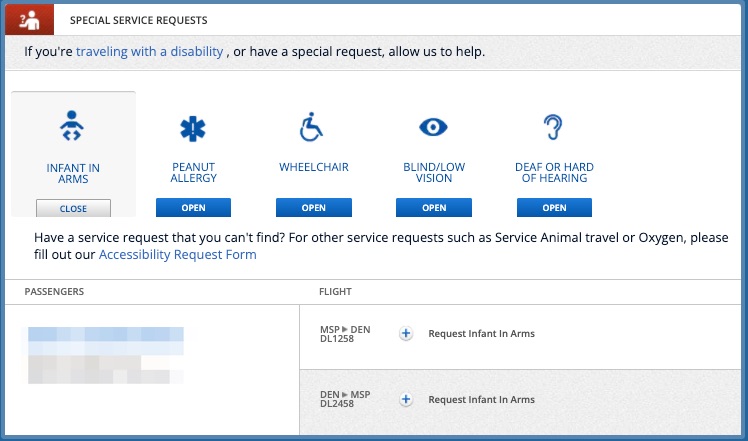This screenshot has height=441, width=748.
Task: Click "Request Infant In Arms" text for DEN to MSP
Action: click(481, 399)
